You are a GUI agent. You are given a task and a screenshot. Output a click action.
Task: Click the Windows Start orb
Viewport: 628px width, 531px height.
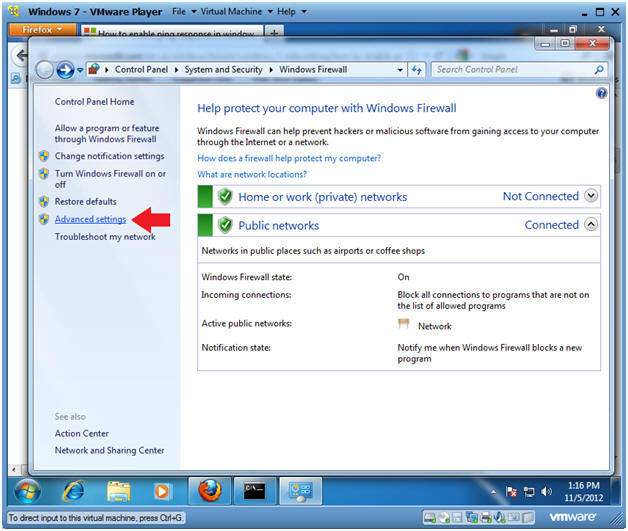[27, 491]
